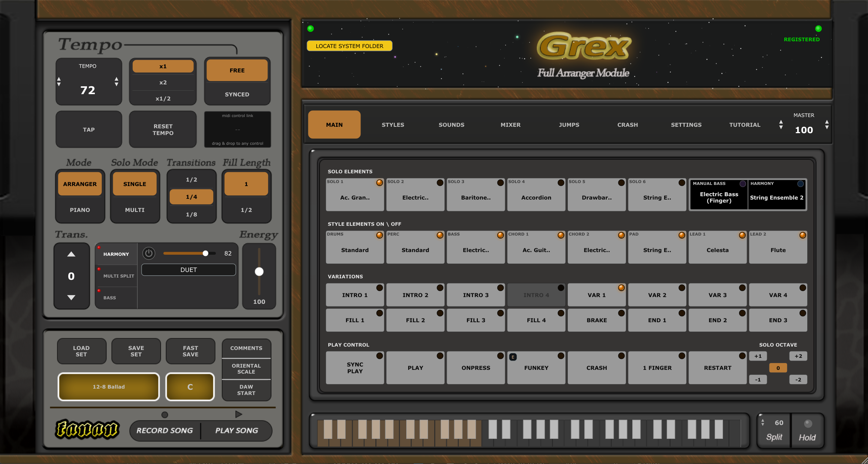Click the split point 60 stepper
This screenshot has height=464, width=868.
pos(763,422)
